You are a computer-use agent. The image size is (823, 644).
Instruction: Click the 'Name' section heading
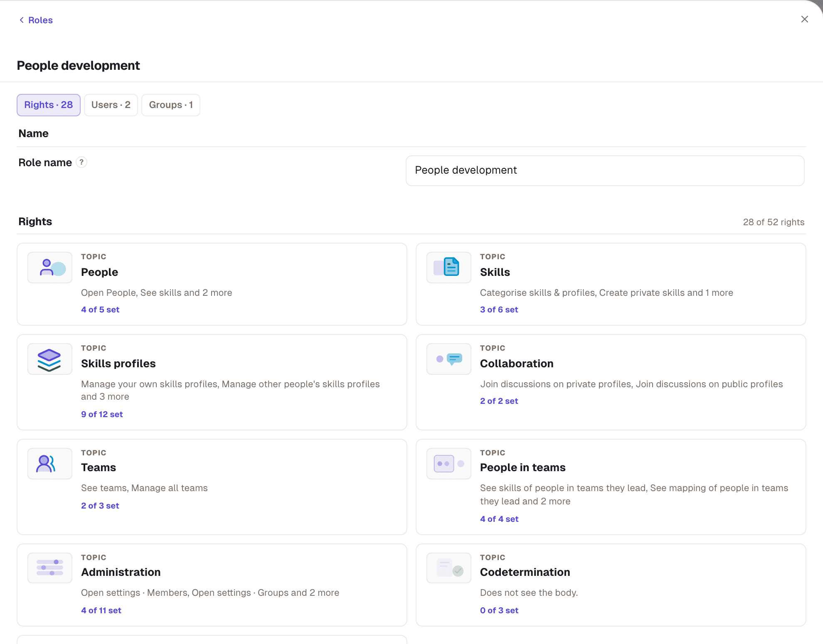33,133
